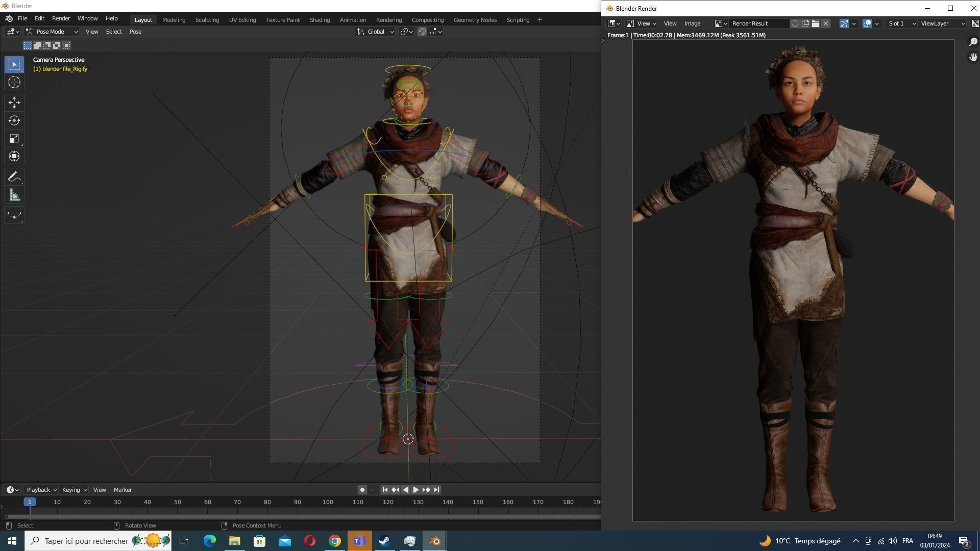Image resolution: width=980 pixels, height=551 pixels.
Task: Open the File menu
Action: coord(22,18)
